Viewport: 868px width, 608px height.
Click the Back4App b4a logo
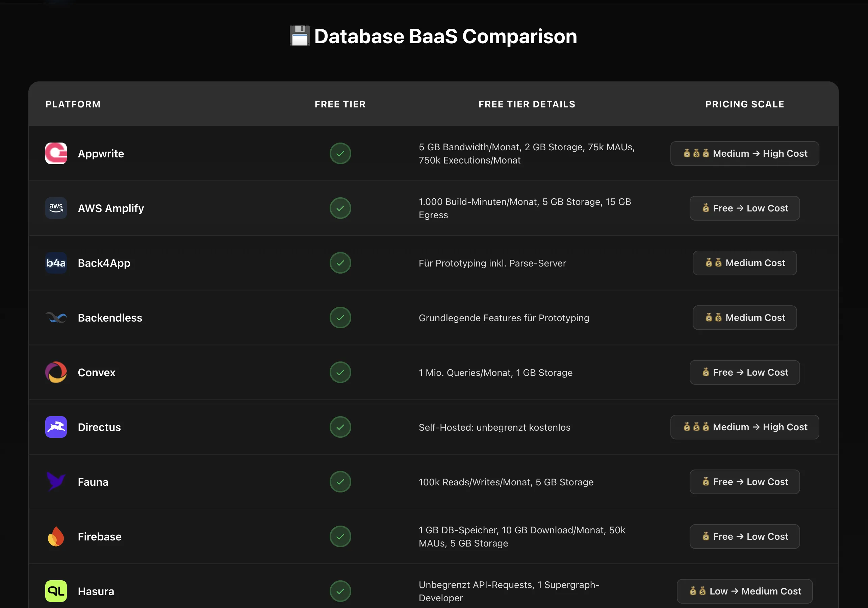pyautogui.click(x=56, y=263)
